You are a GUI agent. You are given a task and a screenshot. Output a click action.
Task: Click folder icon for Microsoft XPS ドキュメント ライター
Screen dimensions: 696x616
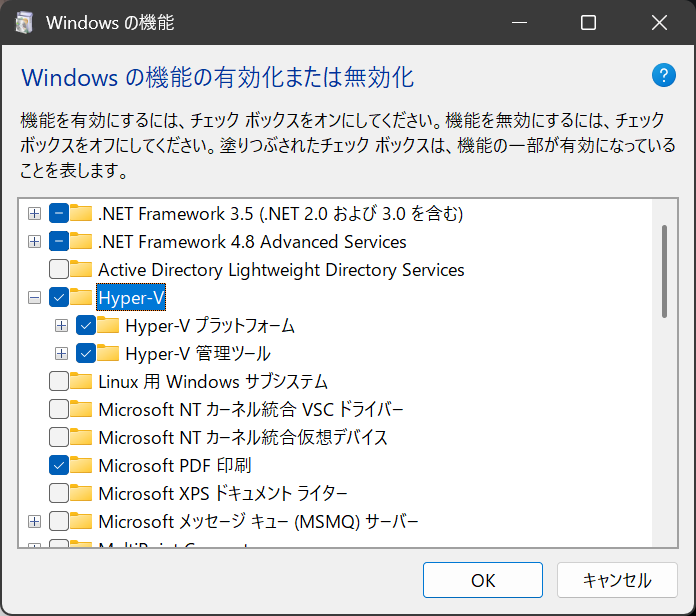[82, 493]
